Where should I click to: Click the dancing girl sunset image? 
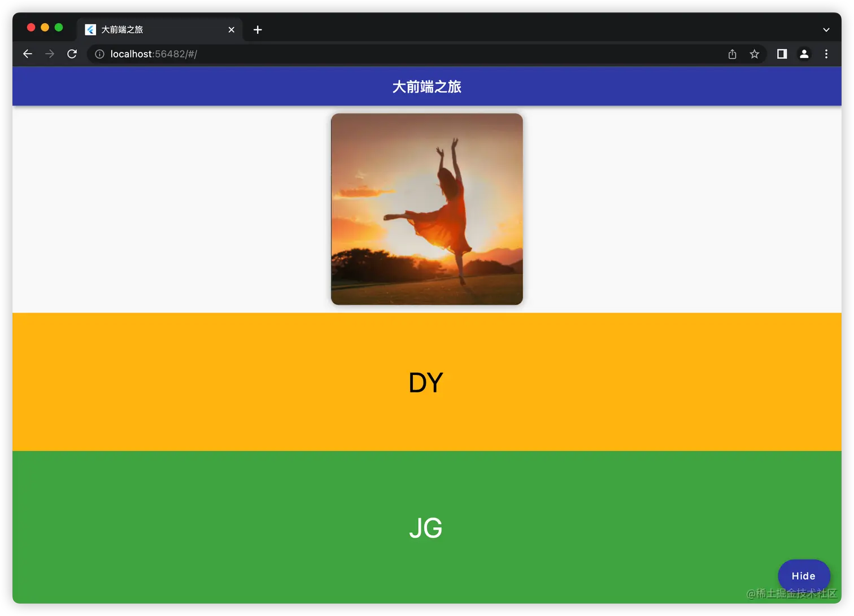tap(427, 209)
